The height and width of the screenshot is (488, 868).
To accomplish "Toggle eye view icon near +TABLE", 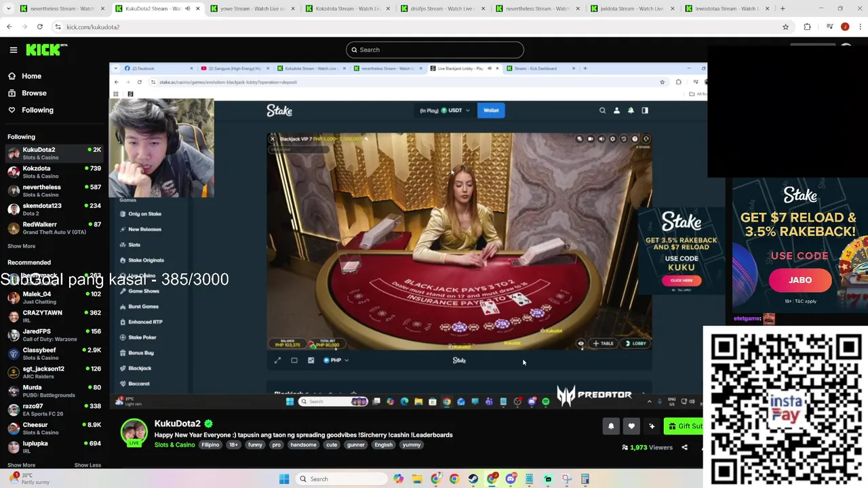I will point(580,344).
